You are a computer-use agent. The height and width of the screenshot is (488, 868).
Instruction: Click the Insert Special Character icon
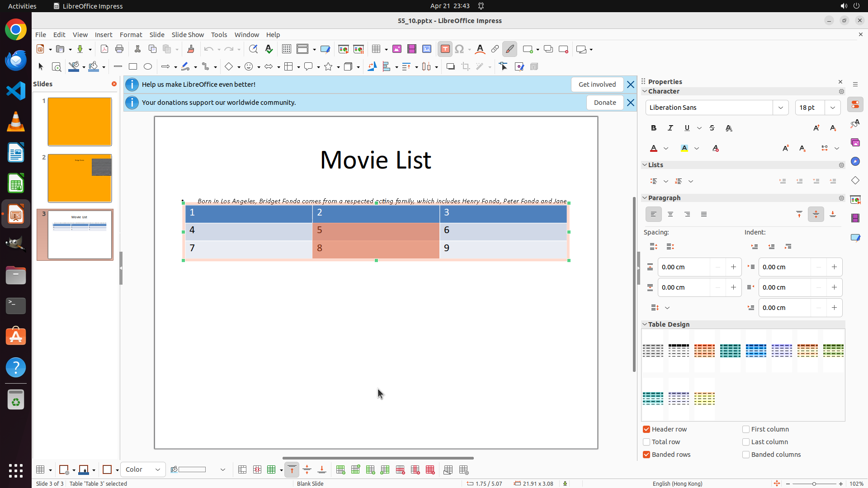click(x=459, y=49)
